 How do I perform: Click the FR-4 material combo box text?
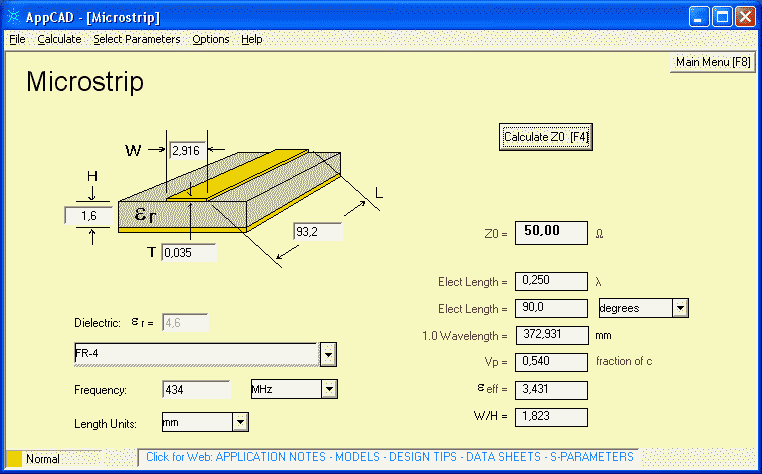coord(196,354)
